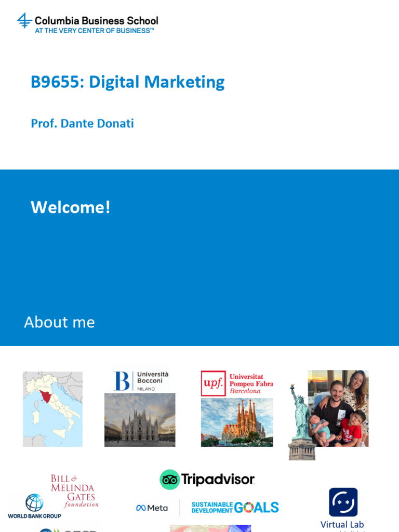
Task: Click the Meta logo
Action: (152, 508)
